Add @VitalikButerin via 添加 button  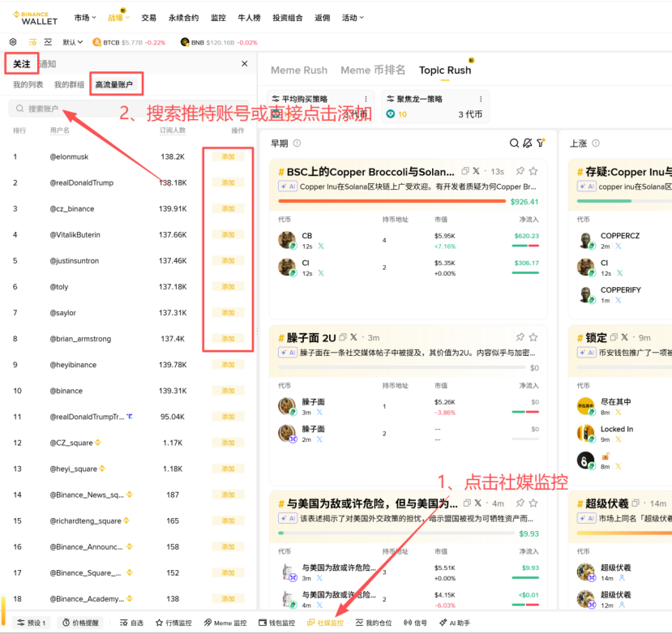(x=228, y=234)
